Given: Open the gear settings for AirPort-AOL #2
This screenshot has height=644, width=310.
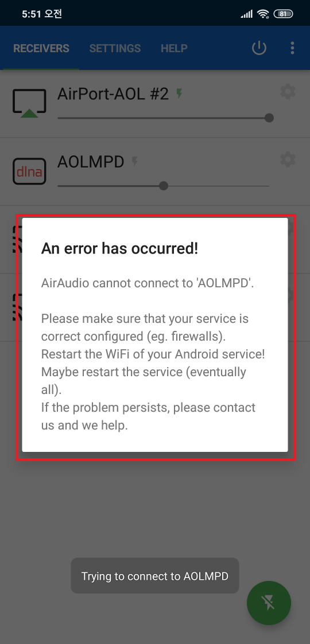Looking at the screenshot, I should click(288, 92).
